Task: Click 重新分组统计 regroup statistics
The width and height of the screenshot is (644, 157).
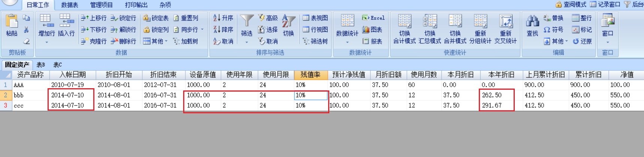Action: point(480,29)
